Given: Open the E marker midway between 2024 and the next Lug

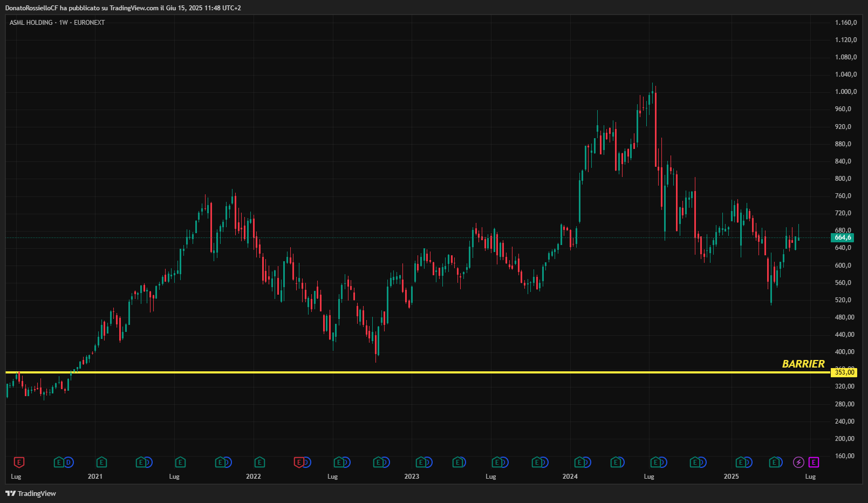Looking at the screenshot, I should tap(616, 462).
